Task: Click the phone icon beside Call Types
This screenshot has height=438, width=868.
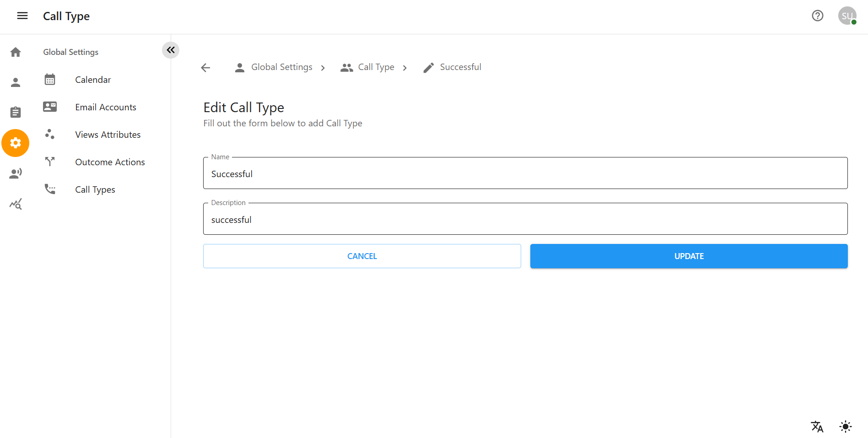Action: 50,189
